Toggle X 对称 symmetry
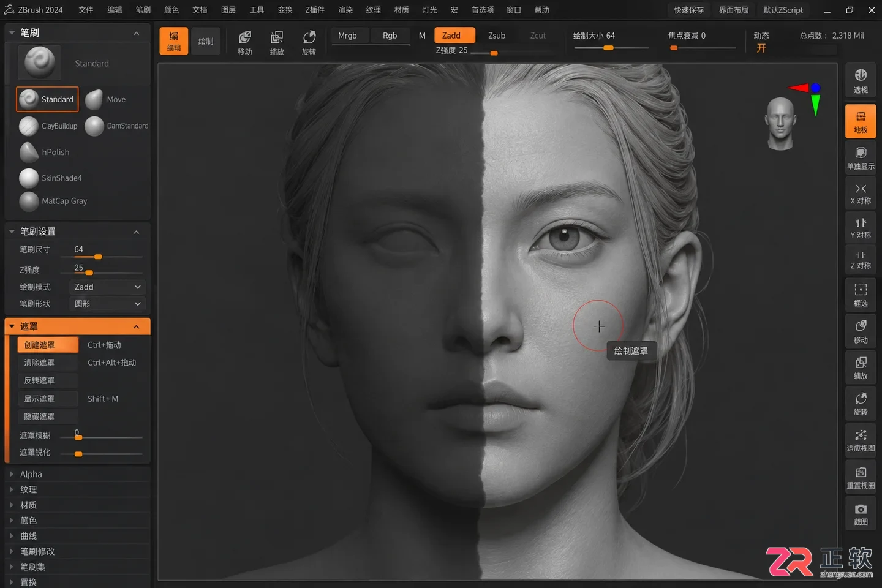The width and height of the screenshot is (882, 588). pyautogui.click(x=861, y=194)
